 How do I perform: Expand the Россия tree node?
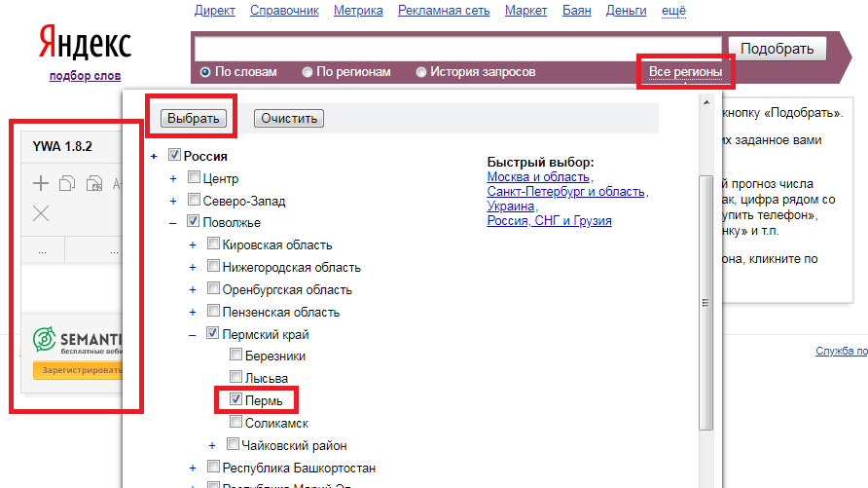(154, 157)
